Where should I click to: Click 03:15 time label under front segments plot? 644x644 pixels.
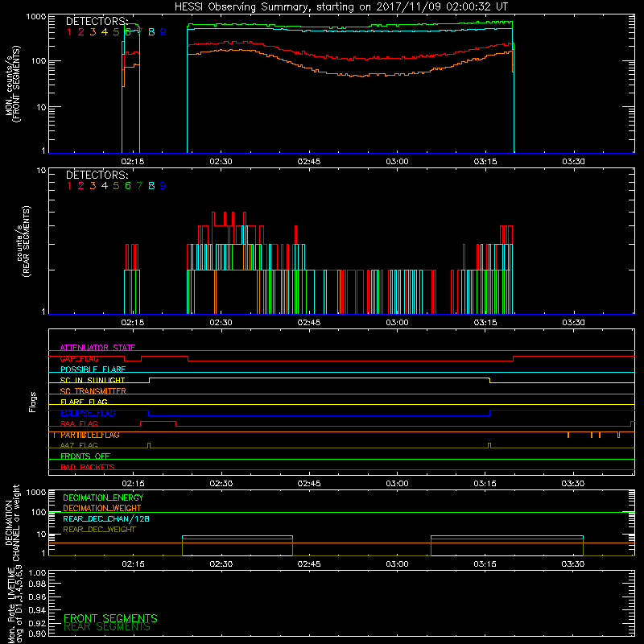[485, 162]
